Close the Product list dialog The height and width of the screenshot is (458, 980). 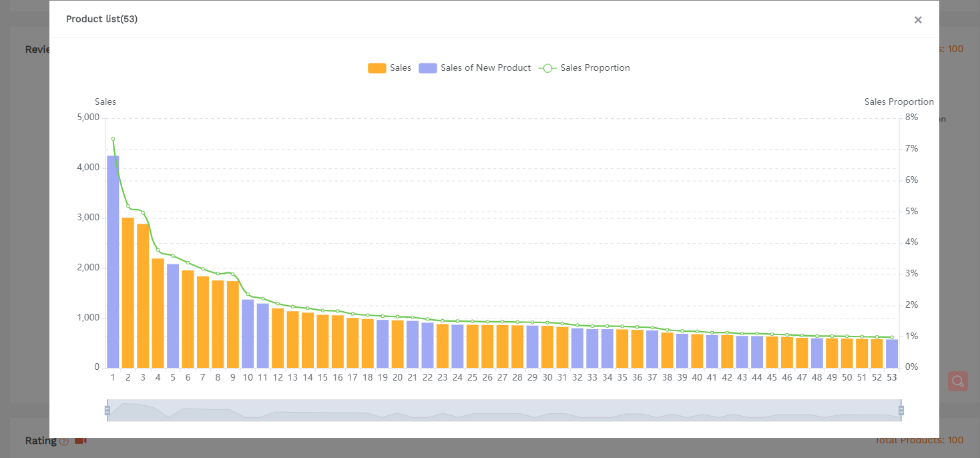(918, 20)
